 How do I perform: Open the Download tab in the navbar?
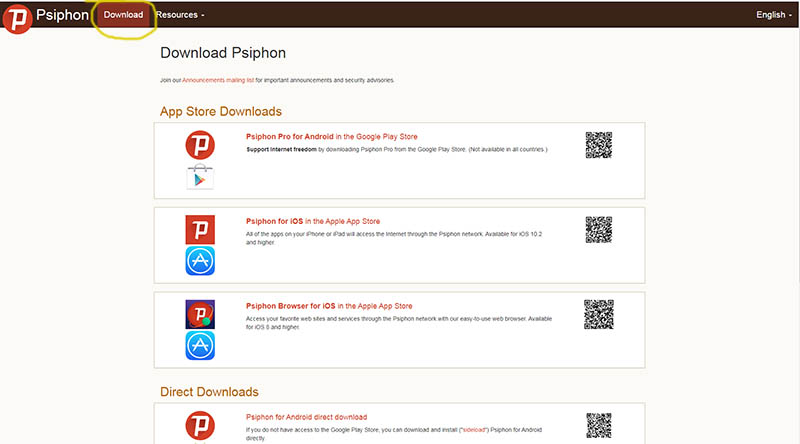(x=123, y=15)
